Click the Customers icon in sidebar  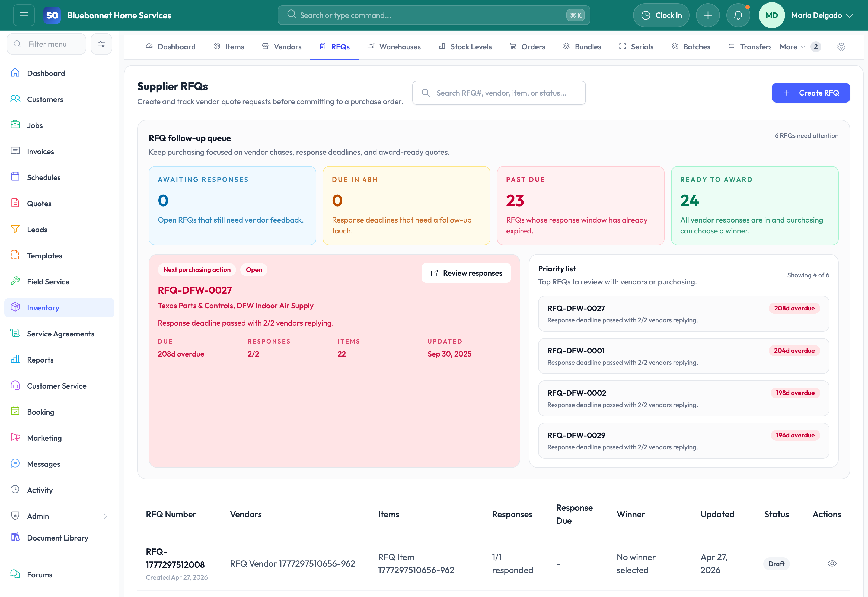pos(15,99)
